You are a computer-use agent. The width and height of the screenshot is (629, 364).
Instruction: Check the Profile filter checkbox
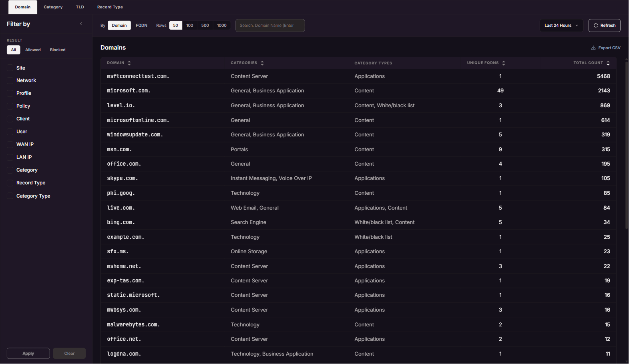click(10, 94)
